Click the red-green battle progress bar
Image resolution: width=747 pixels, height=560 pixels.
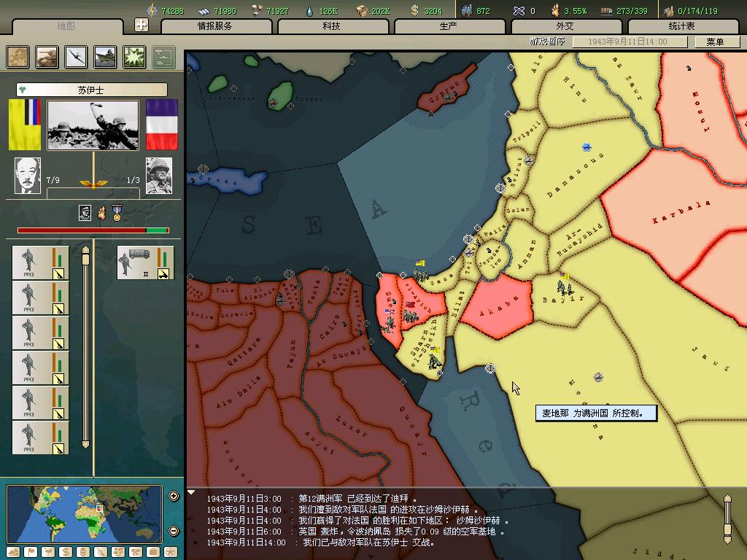[x=93, y=230]
